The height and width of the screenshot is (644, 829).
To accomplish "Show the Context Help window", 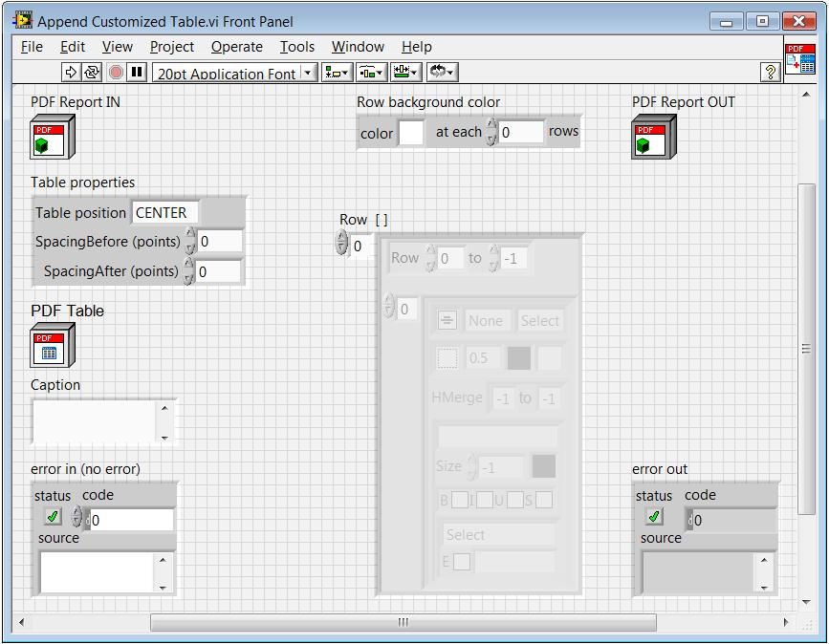I will click(x=770, y=73).
